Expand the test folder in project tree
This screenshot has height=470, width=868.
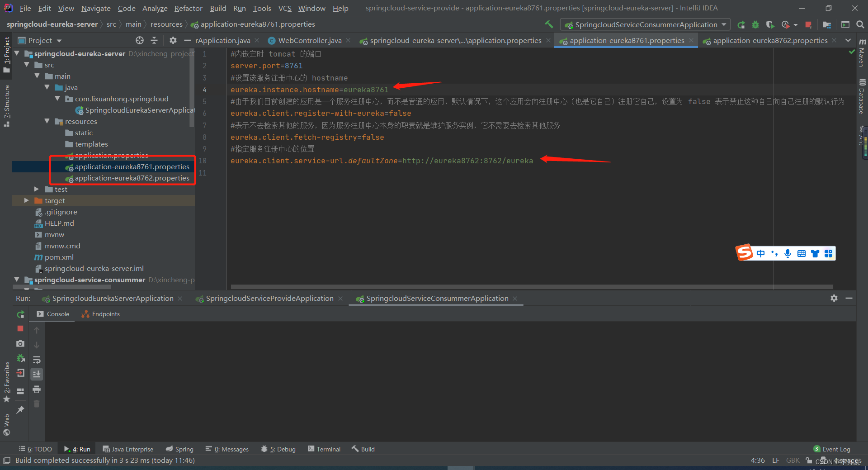(x=37, y=189)
